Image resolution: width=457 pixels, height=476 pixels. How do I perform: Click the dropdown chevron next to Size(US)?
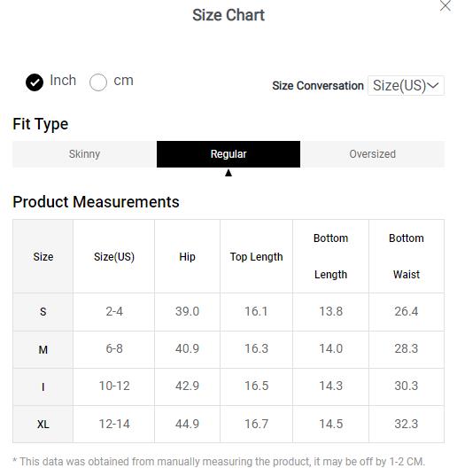pos(433,86)
